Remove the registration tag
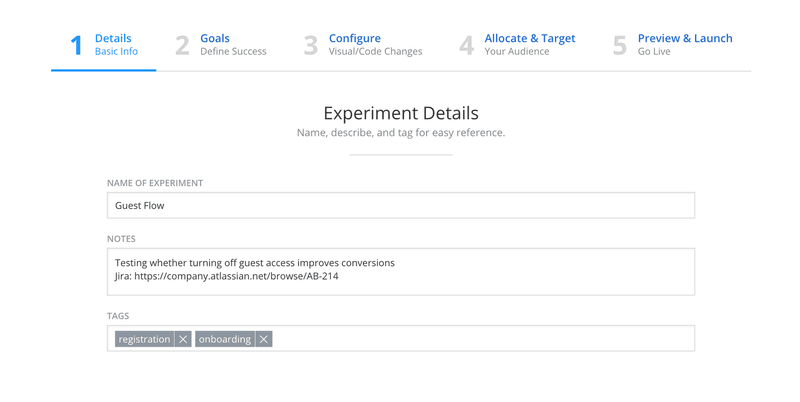Screen dimensions: 800x402 pos(183,339)
